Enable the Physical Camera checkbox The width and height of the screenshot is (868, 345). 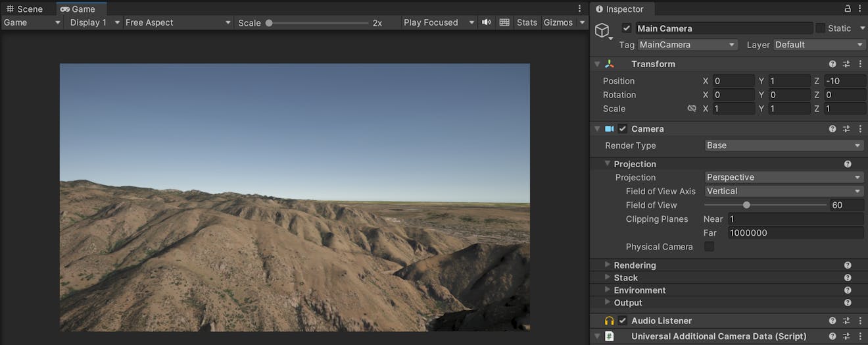709,247
